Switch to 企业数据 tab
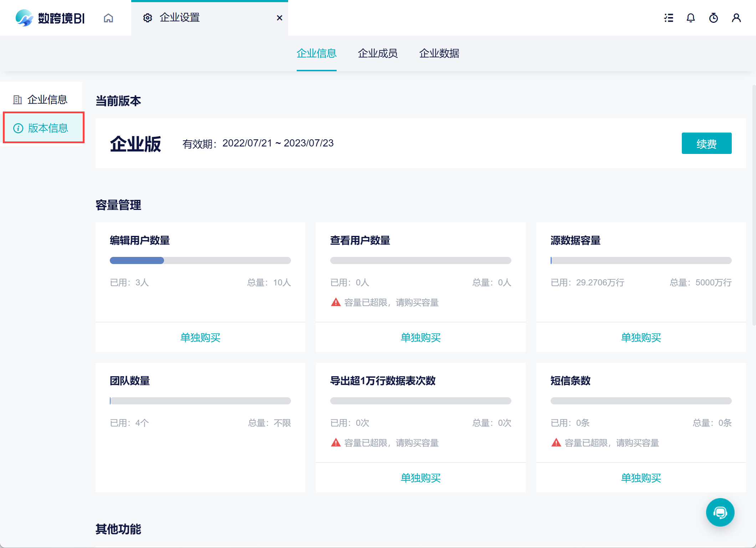756x548 pixels. [x=439, y=53]
